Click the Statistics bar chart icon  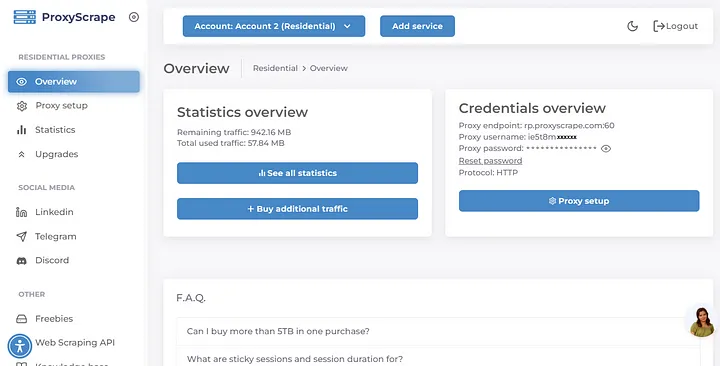22,130
